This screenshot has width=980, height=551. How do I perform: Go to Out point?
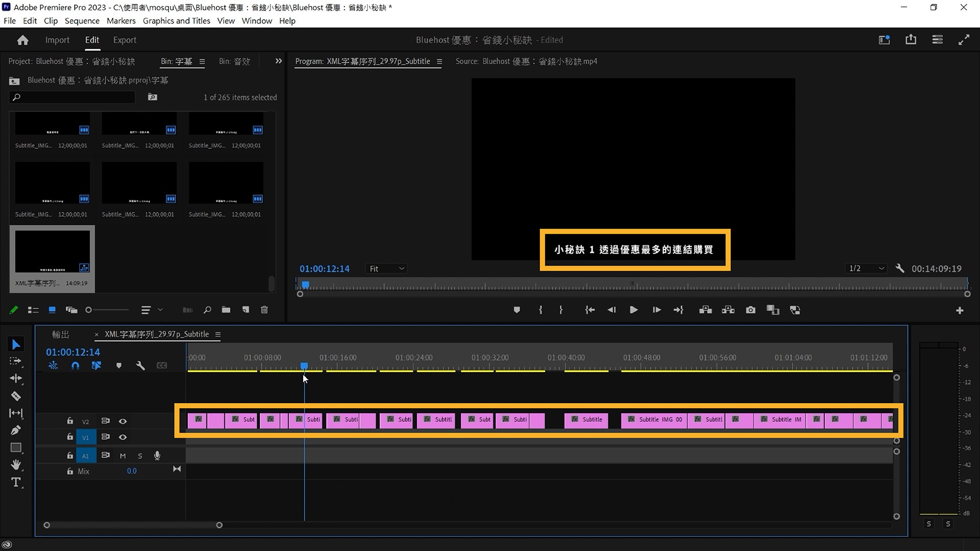(678, 310)
